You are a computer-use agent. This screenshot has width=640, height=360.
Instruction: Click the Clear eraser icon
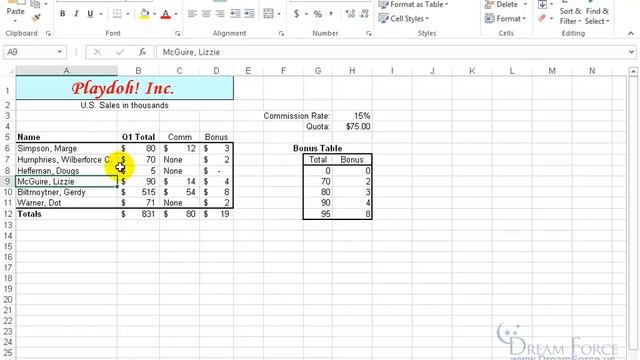(542, 18)
